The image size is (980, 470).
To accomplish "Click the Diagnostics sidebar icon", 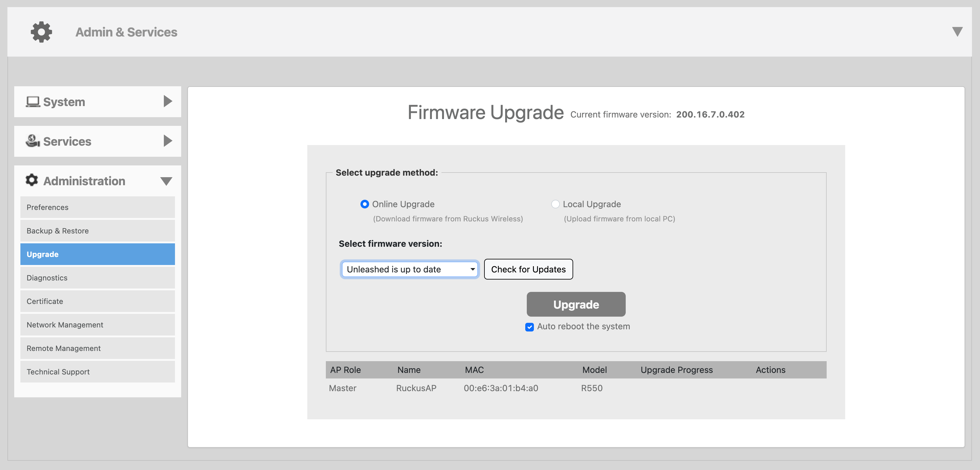I will pos(97,277).
